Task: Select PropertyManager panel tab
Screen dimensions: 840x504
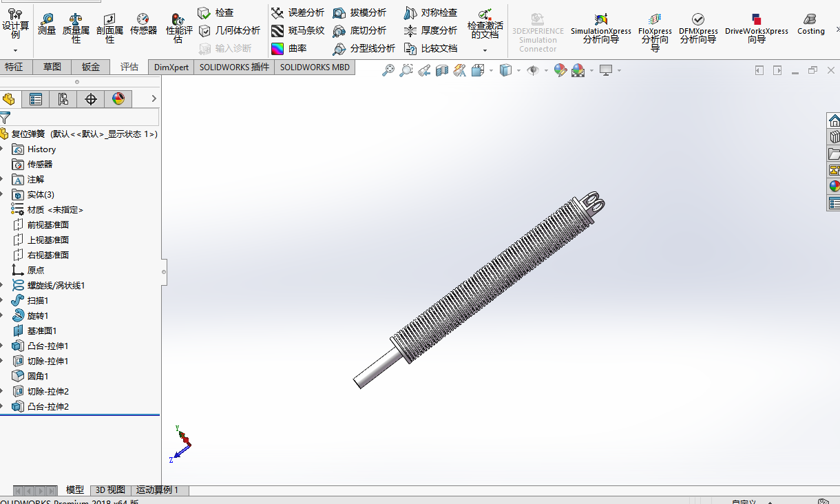Action: 36,99
